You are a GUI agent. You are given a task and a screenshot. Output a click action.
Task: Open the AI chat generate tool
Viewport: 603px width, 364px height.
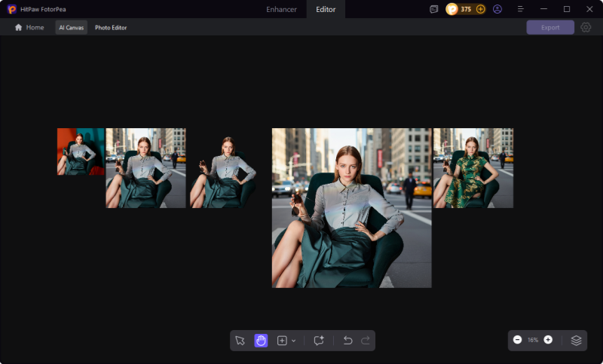pos(319,341)
